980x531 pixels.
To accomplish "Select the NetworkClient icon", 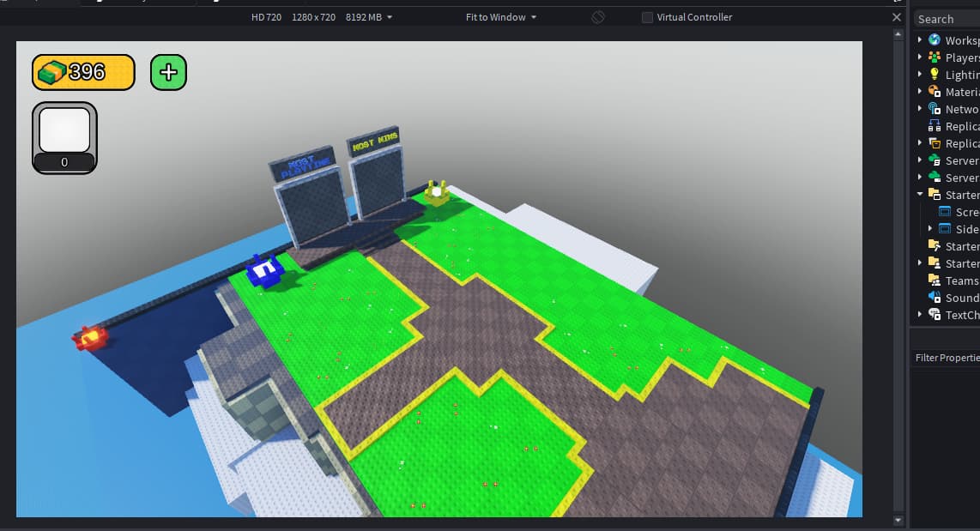I will click(935, 109).
